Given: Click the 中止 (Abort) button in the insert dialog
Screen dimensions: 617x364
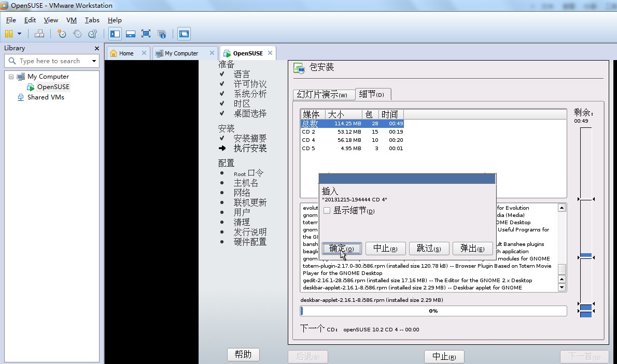Looking at the screenshot, I should point(385,249).
